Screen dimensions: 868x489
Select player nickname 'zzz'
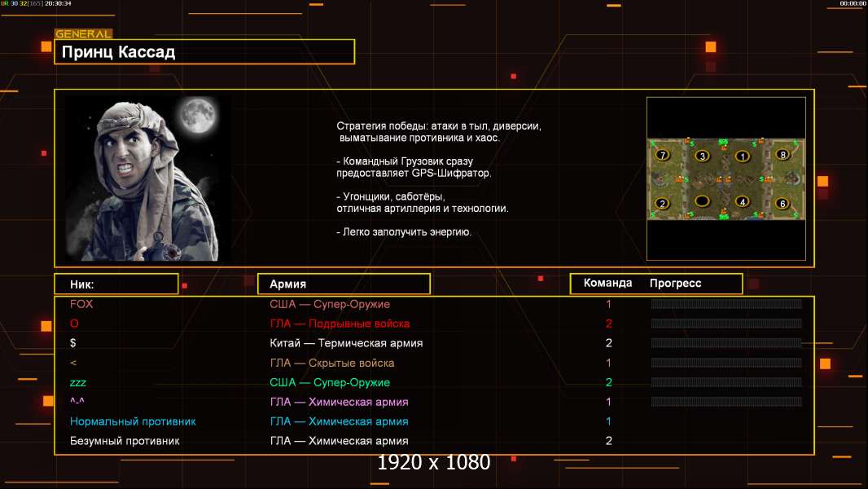click(x=78, y=383)
